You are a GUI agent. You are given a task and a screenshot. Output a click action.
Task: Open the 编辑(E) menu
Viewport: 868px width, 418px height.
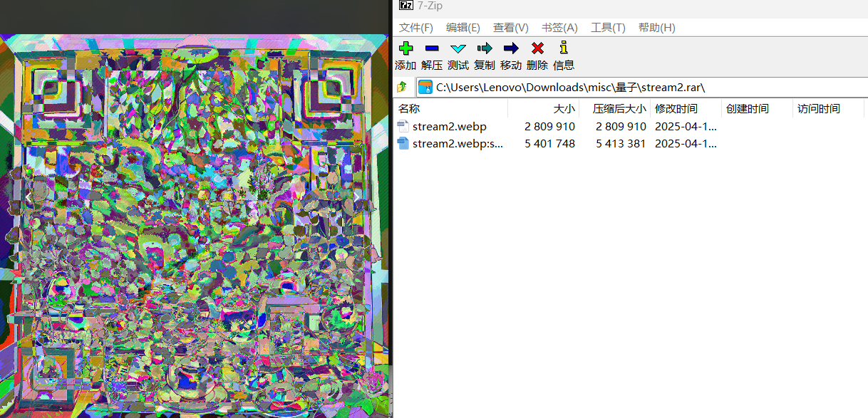[x=463, y=28]
